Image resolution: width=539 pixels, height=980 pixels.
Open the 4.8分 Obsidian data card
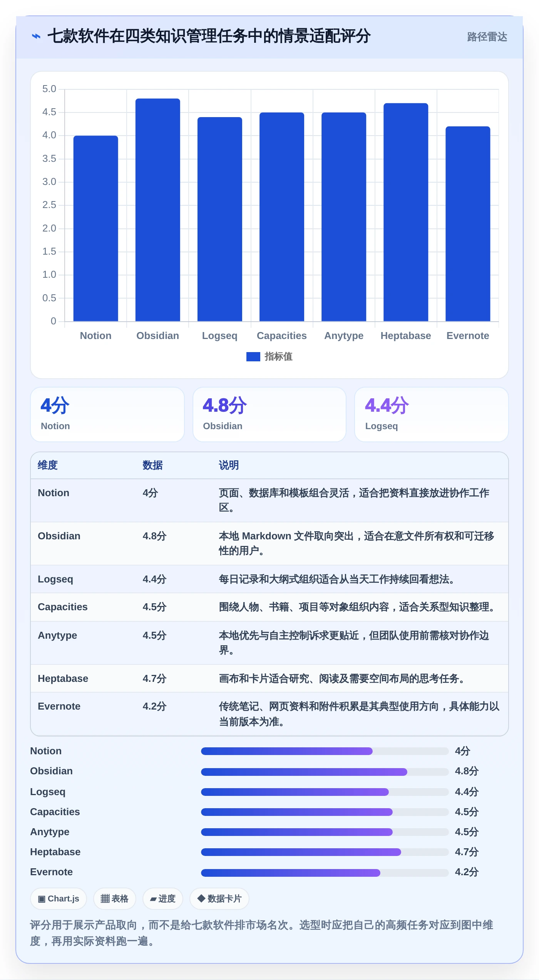pos(269,414)
